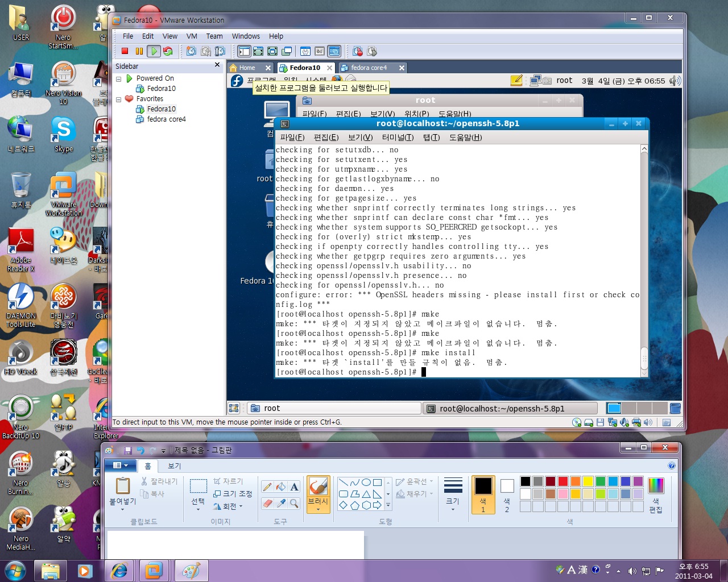The width and height of the screenshot is (728, 582).
Task: Click the VMware Summary view icon
Action: (x=305, y=51)
